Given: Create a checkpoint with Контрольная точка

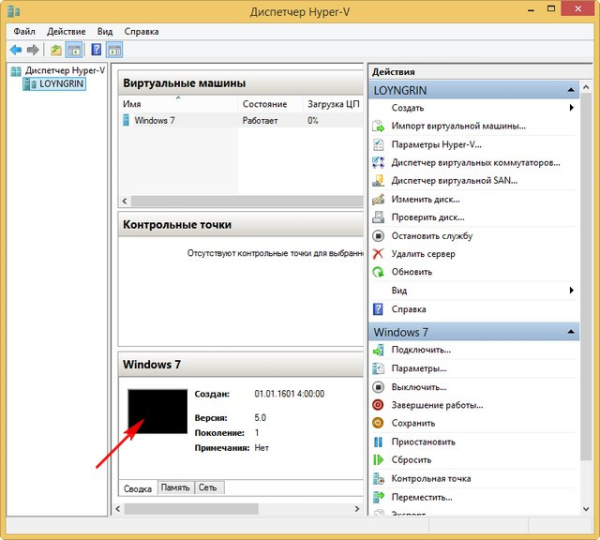Looking at the screenshot, I should (x=431, y=478).
